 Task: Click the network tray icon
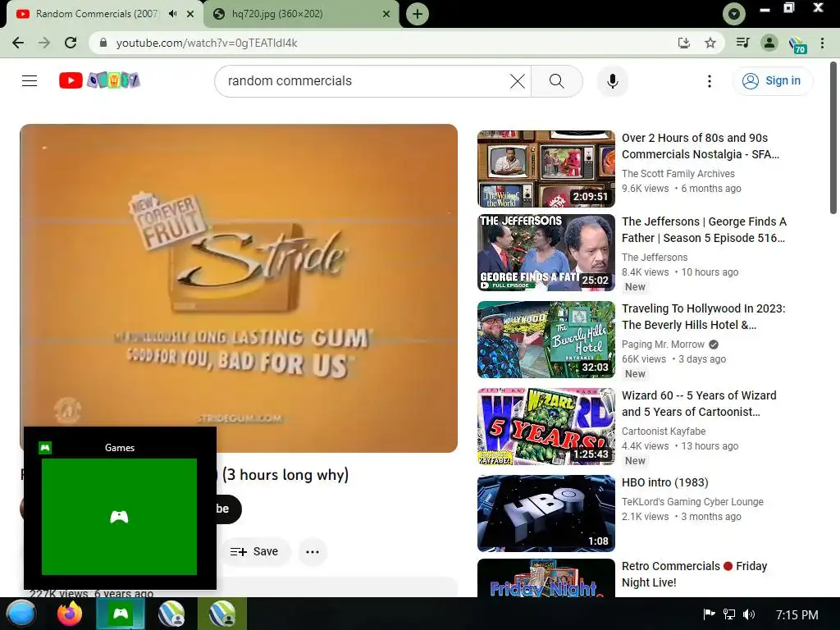[x=729, y=614]
